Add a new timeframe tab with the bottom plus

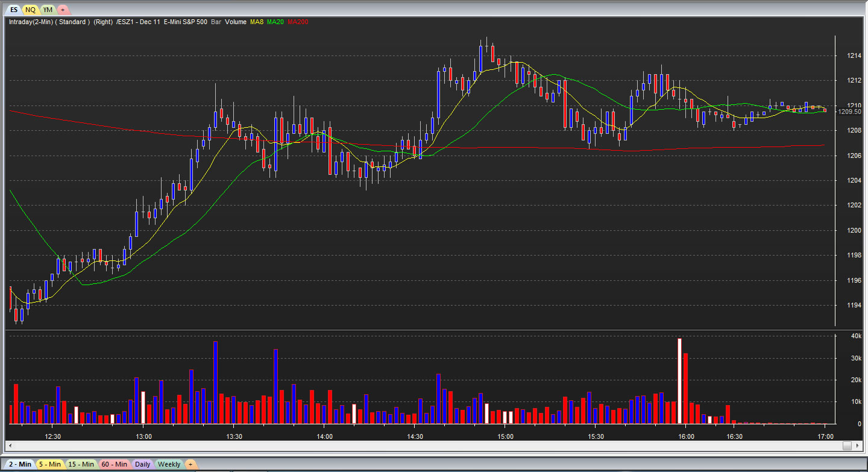point(190,464)
